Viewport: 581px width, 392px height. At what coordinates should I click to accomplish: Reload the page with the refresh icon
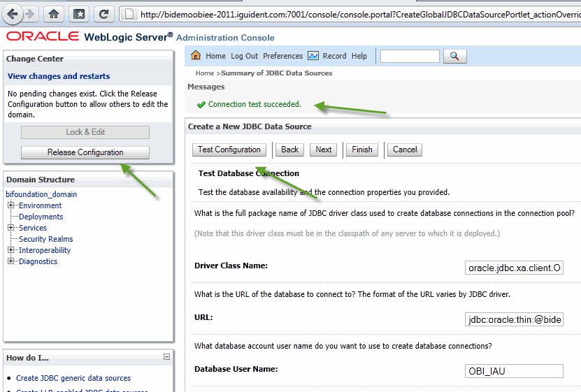pos(103,15)
